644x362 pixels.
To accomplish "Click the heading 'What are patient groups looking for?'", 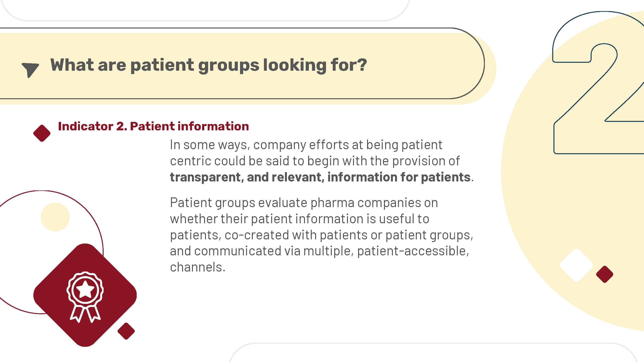I will [x=208, y=65].
